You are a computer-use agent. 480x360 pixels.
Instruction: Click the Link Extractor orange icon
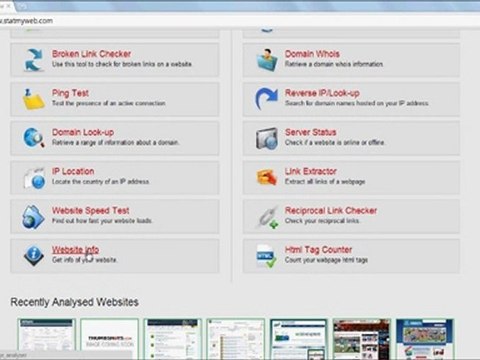[267, 177]
